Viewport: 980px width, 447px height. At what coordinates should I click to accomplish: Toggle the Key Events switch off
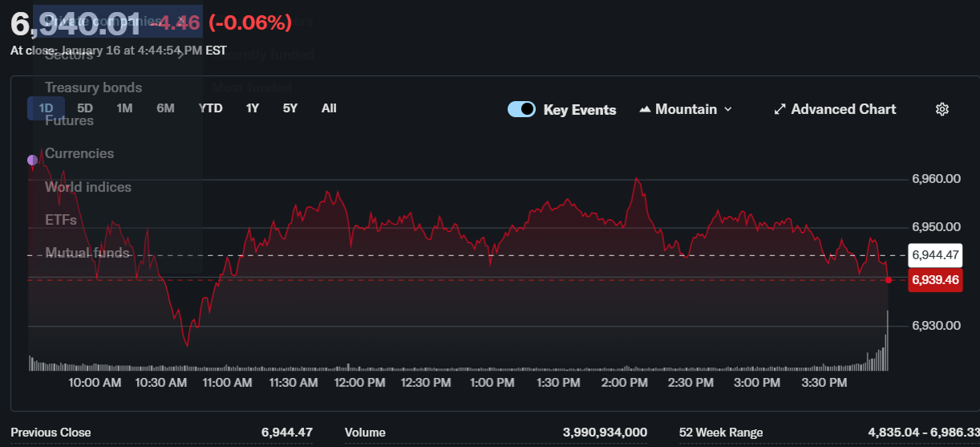click(x=521, y=109)
